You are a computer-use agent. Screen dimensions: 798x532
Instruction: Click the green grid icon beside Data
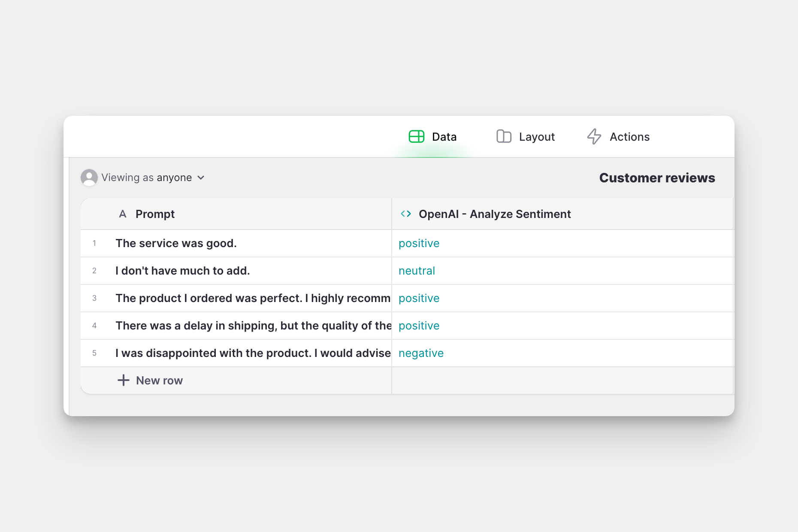(417, 136)
